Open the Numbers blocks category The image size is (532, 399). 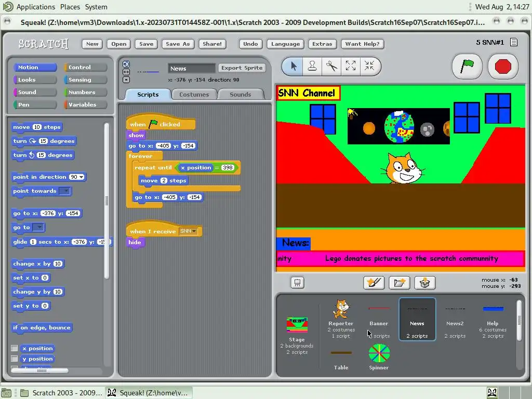coord(86,92)
